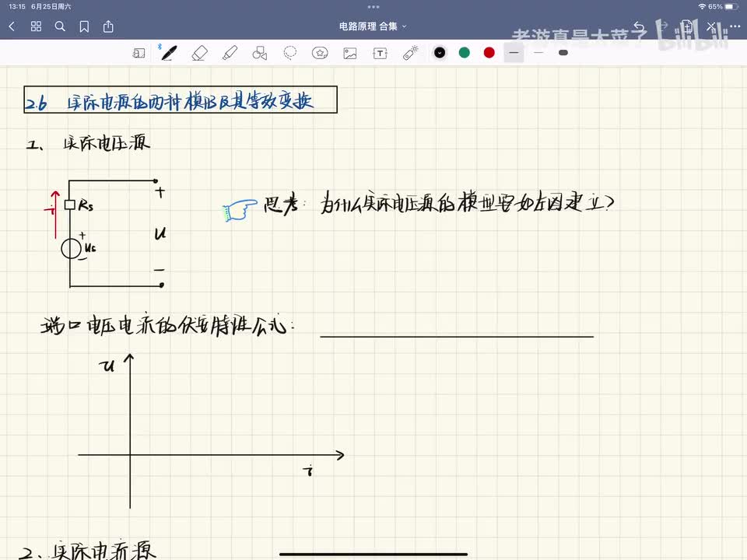Image resolution: width=747 pixels, height=560 pixels.
Task: Bookmark the current page
Action: click(x=84, y=26)
